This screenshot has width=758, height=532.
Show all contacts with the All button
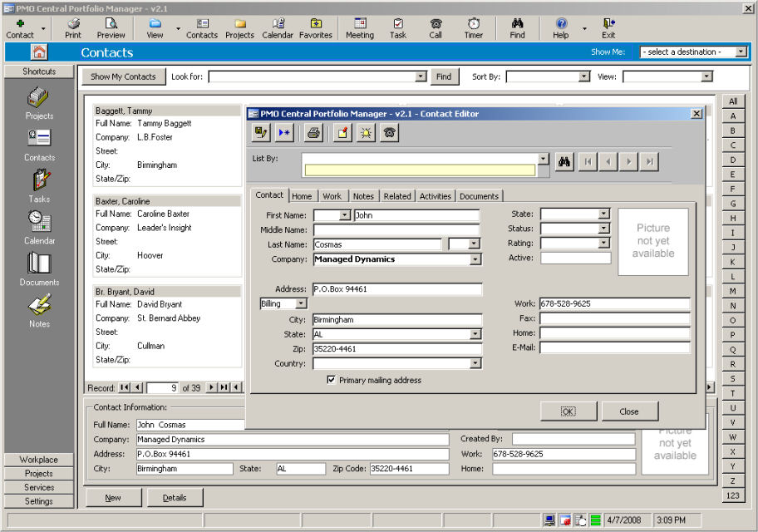[733, 101]
